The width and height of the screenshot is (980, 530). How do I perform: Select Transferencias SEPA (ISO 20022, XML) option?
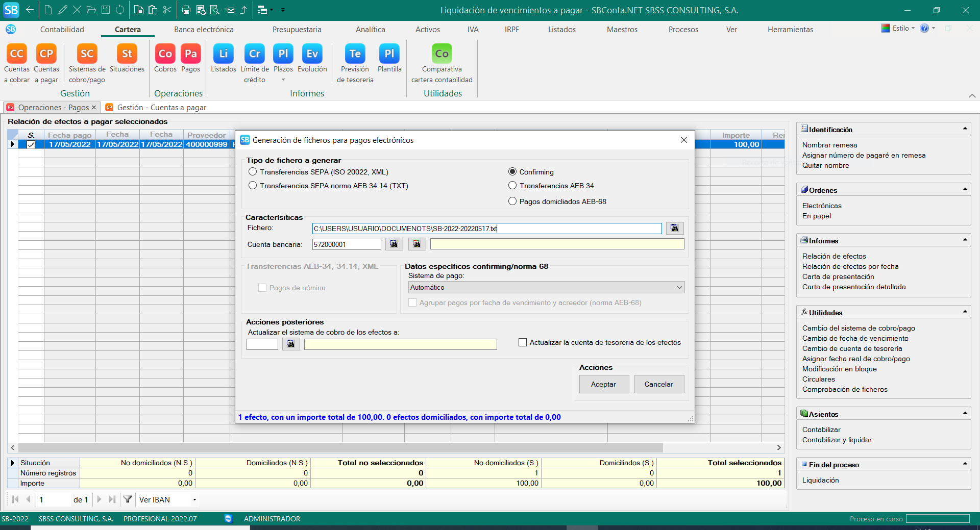(253, 172)
